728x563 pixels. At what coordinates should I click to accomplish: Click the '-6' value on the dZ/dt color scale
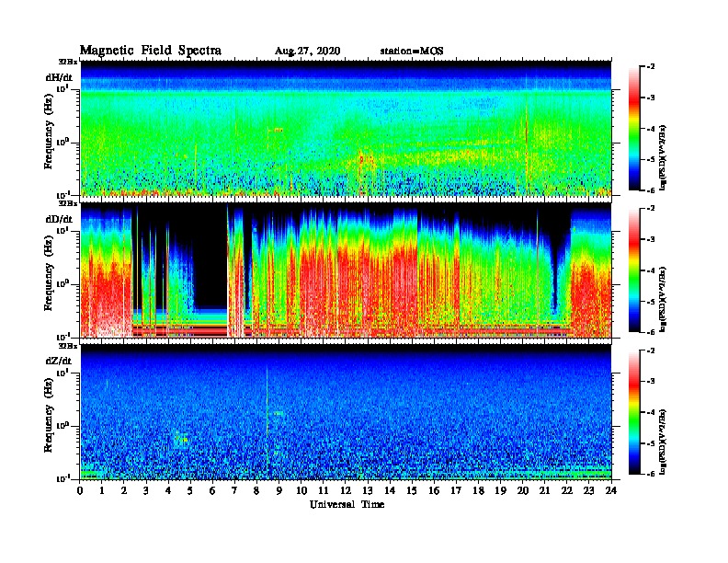click(x=651, y=474)
